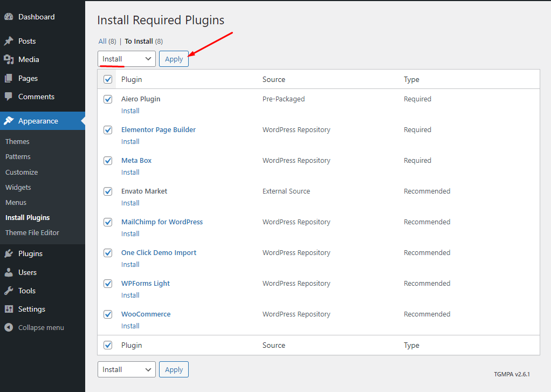Viewport: 551px width, 392px height.
Task: Click the Pages document icon
Action: click(9, 78)
